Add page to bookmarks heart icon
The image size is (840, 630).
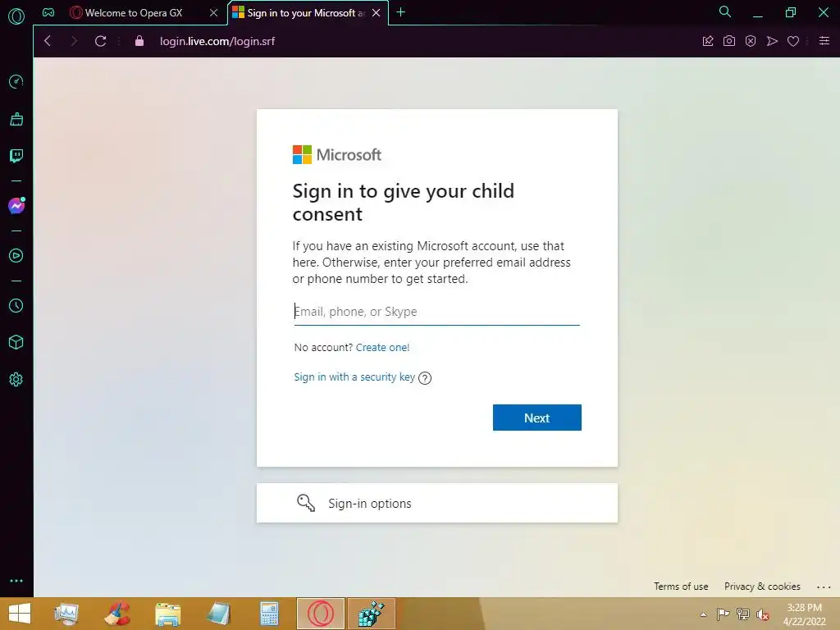tap(793, 41)
